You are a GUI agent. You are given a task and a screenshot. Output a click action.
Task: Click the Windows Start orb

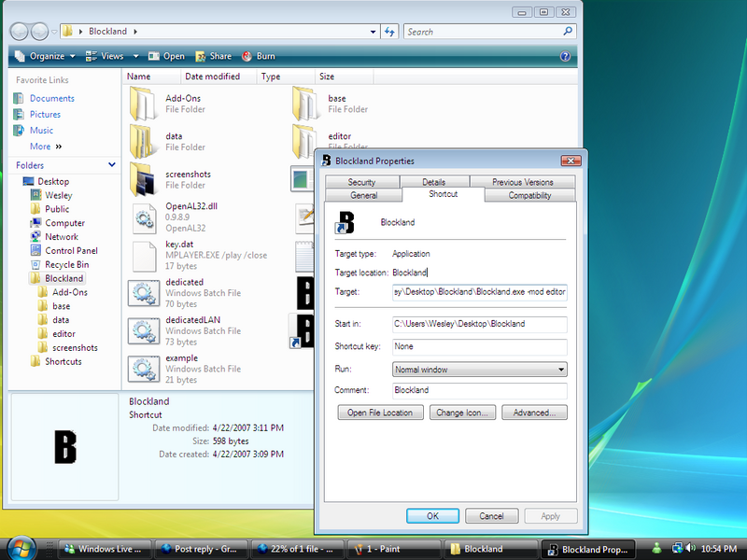pyautogui.click(x=22, y=547)
